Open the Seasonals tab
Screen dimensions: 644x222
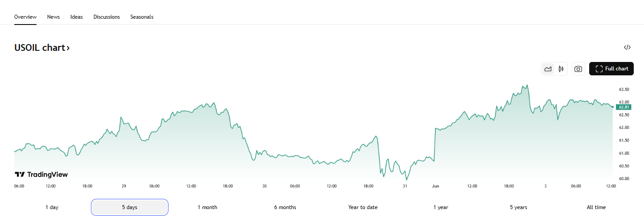pyautogui.click(x=142, y=17)
